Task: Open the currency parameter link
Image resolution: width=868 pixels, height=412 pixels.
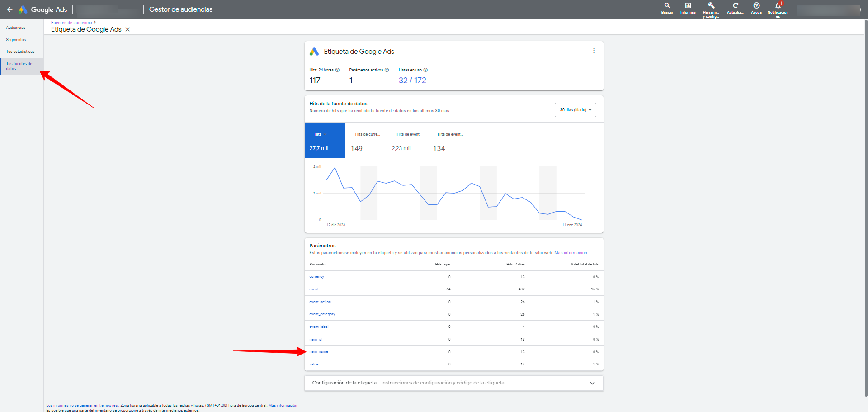Action: tap(316, 276)
